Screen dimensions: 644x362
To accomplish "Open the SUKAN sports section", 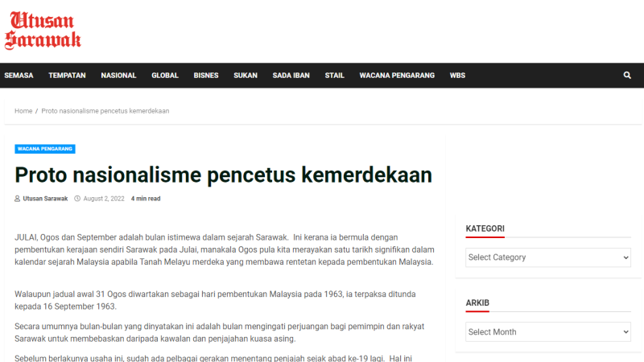I will click(246, 76).
